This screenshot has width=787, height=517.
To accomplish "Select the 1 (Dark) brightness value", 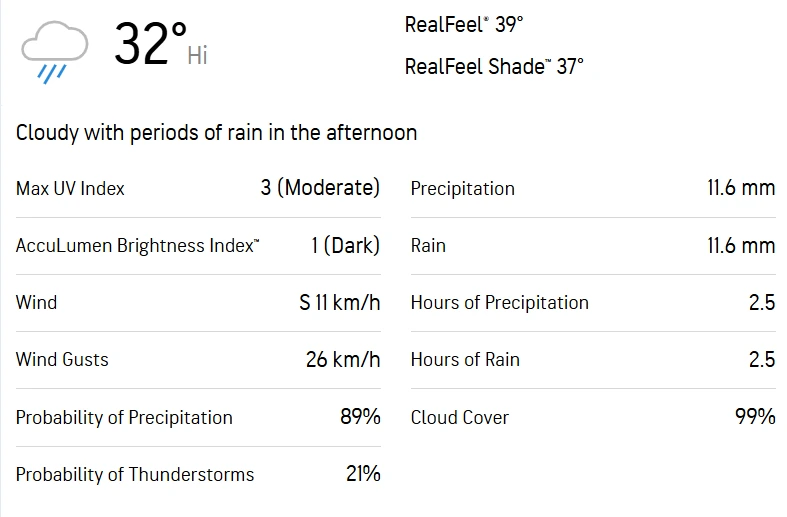I will [345, 245].
